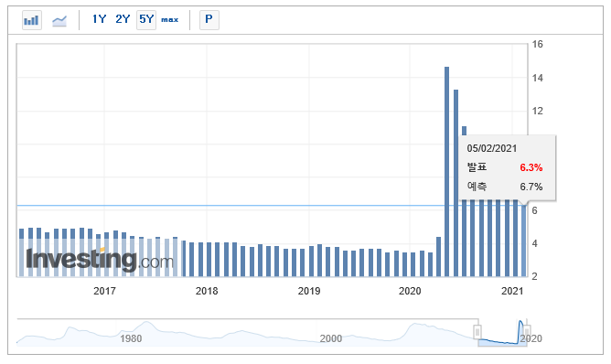The width and height of the screenshot is (611, 364).
Task: Click the 4 y-axis label
Action: tap(534, 243)
